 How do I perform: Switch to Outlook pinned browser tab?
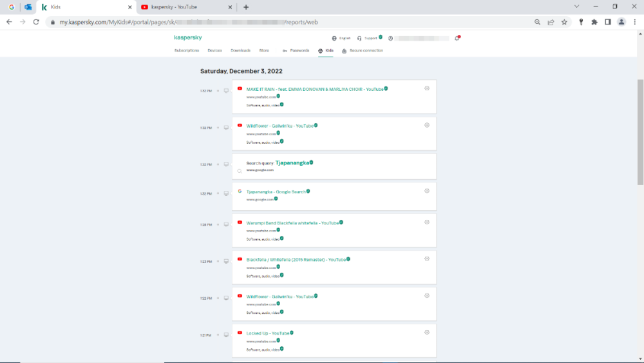click(28, 7)
